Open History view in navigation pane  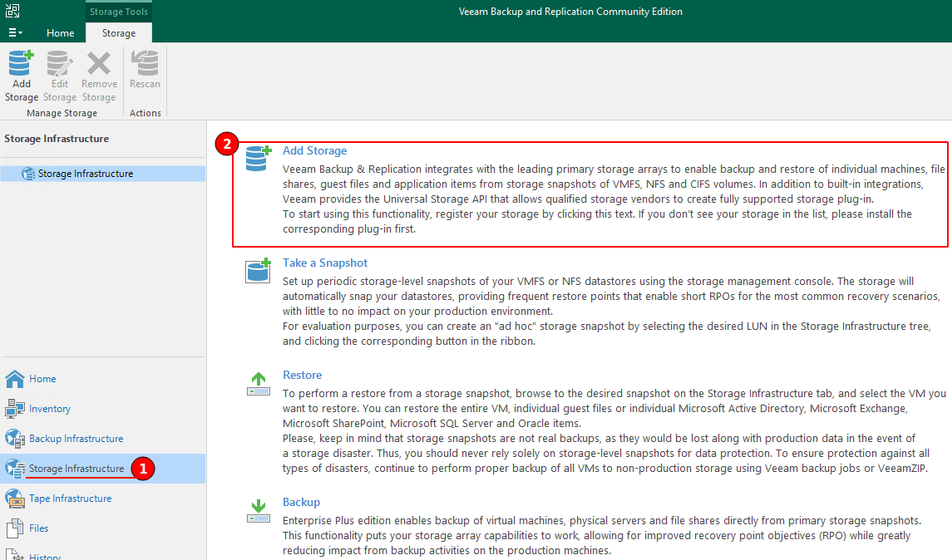click(x=45, y=557)
